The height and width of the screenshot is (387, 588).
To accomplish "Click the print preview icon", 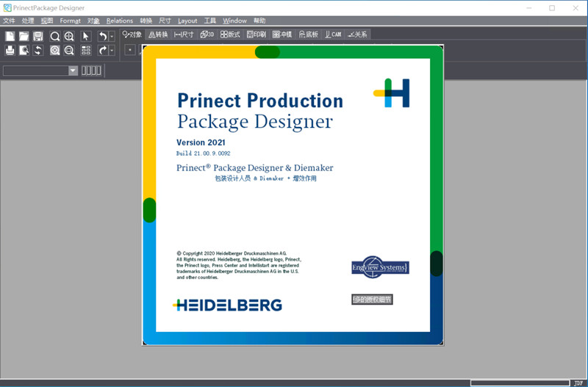I will 24,50.
